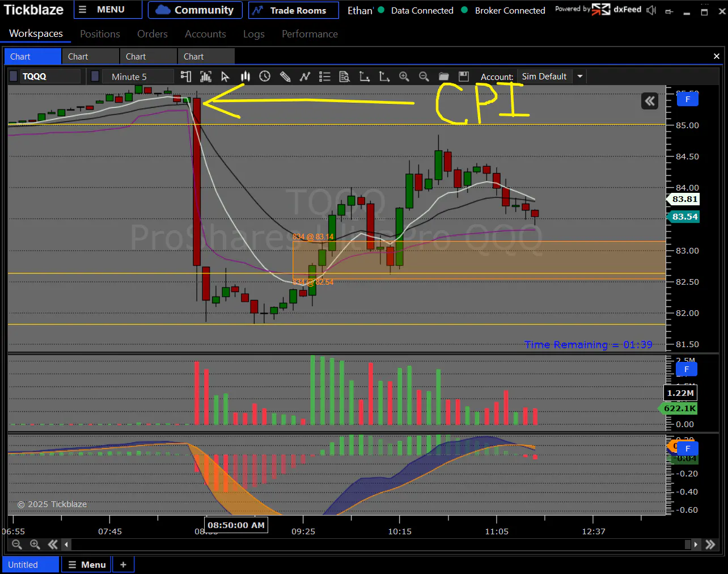This screenshot has height=574, width=728.
Task: Click the bulleted list icon in the toolbar
Action: [x=324, y=76]
